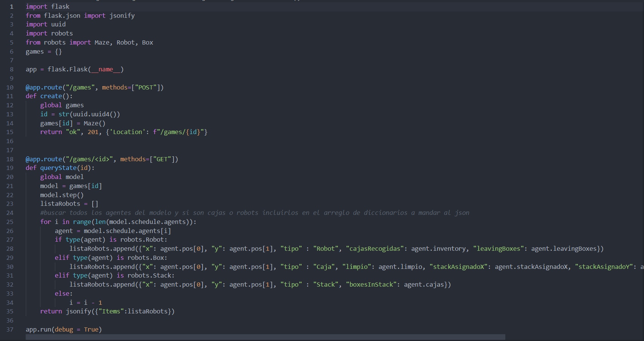Image resolution: width=644 pixels, height=341 pixels.
Task: Click on 'import uuid' line
Action: click(46, 24)
